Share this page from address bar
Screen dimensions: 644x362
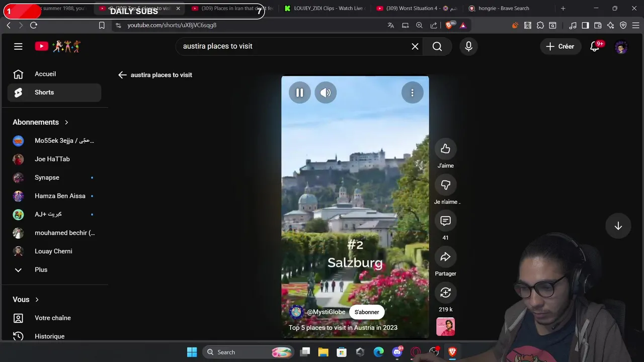point(434,25)
